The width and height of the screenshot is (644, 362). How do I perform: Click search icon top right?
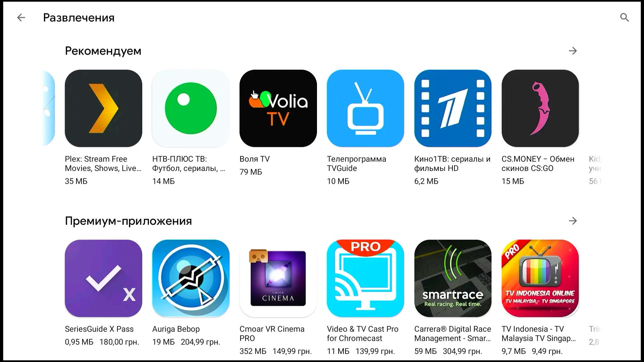click(625, 18)
